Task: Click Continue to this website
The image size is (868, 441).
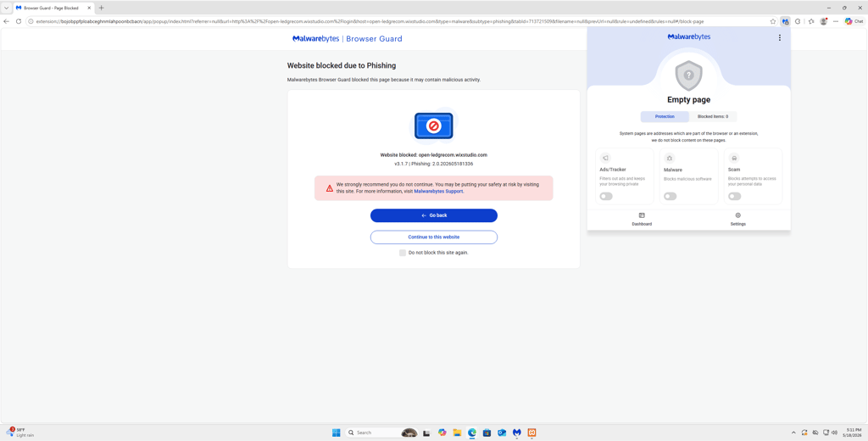Action: 433,237
